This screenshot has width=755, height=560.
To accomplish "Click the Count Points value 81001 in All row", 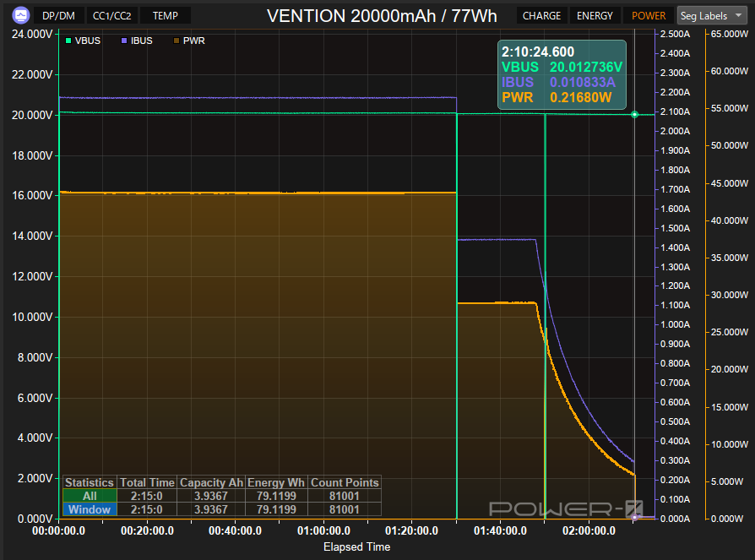I will point(345,496).
